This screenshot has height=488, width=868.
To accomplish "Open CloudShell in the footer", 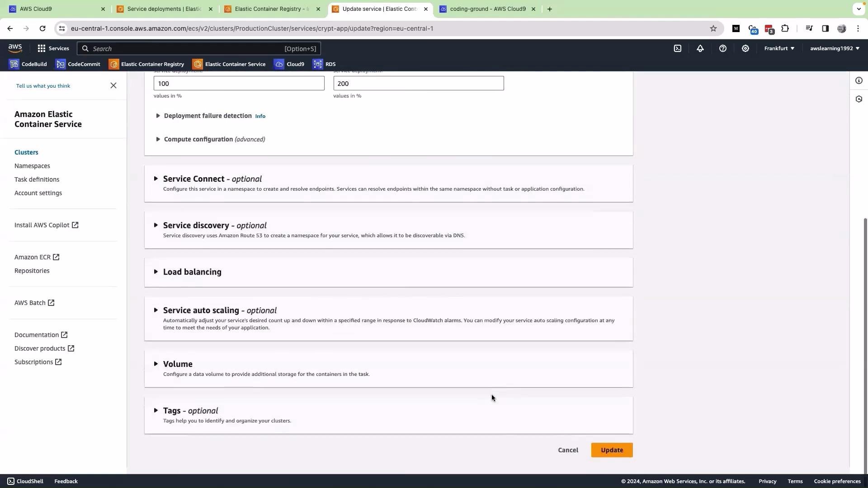I will pos(25,481).
